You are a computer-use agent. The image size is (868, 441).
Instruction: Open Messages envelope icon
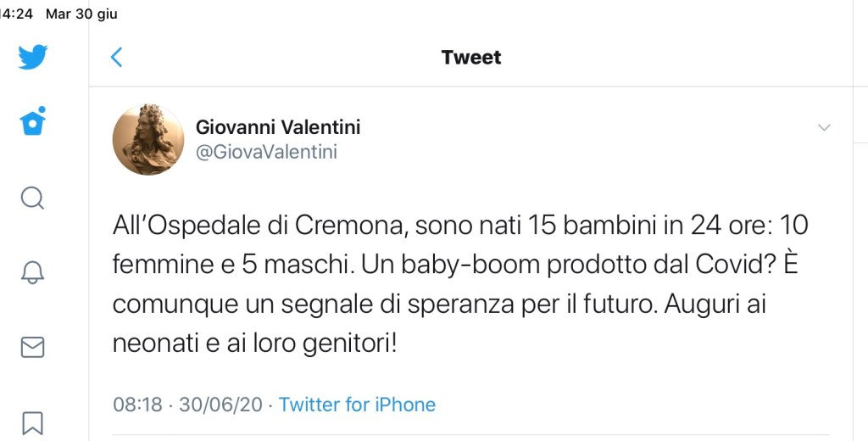click(32, 347)
